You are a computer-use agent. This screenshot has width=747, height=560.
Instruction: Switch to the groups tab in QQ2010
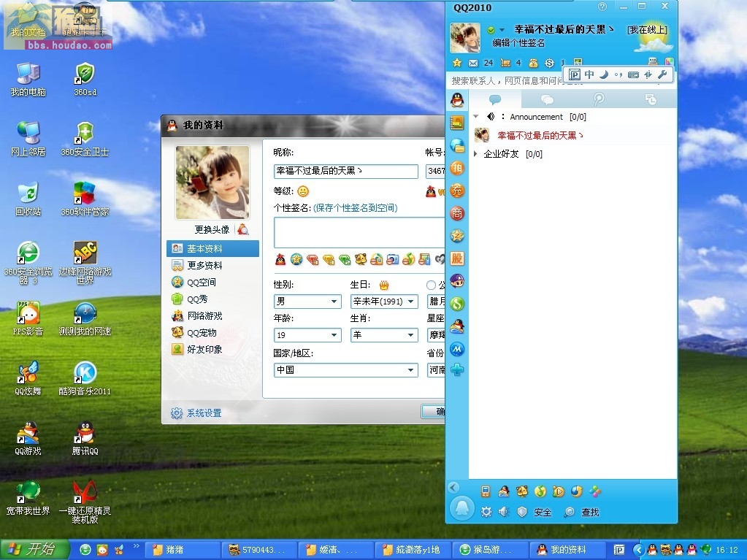(x=547, y=99)
